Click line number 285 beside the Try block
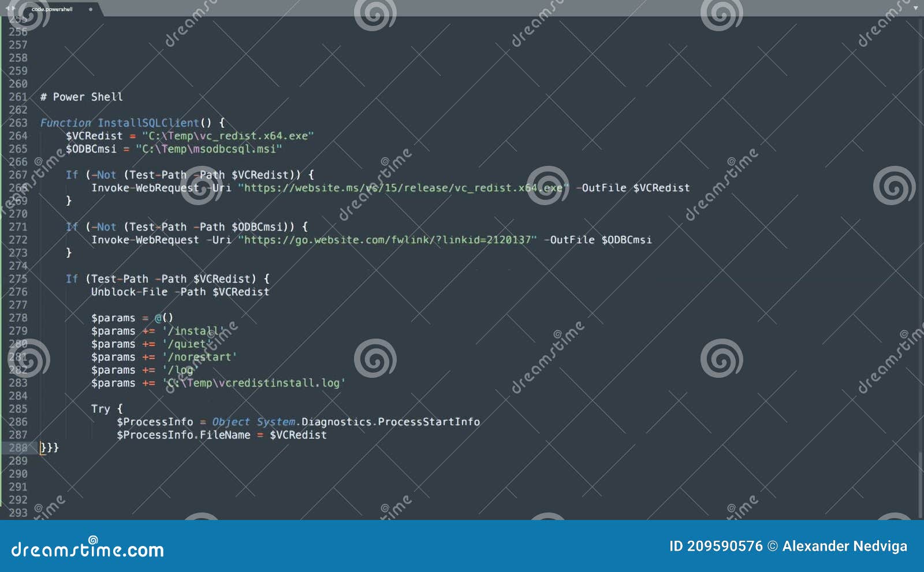The image size is (924, 572). pos(17,408)
